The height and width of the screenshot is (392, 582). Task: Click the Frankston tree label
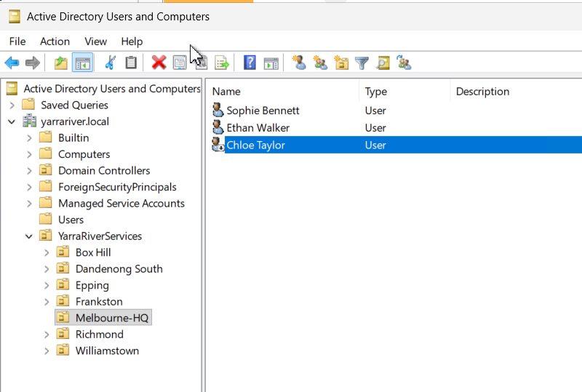99,301
